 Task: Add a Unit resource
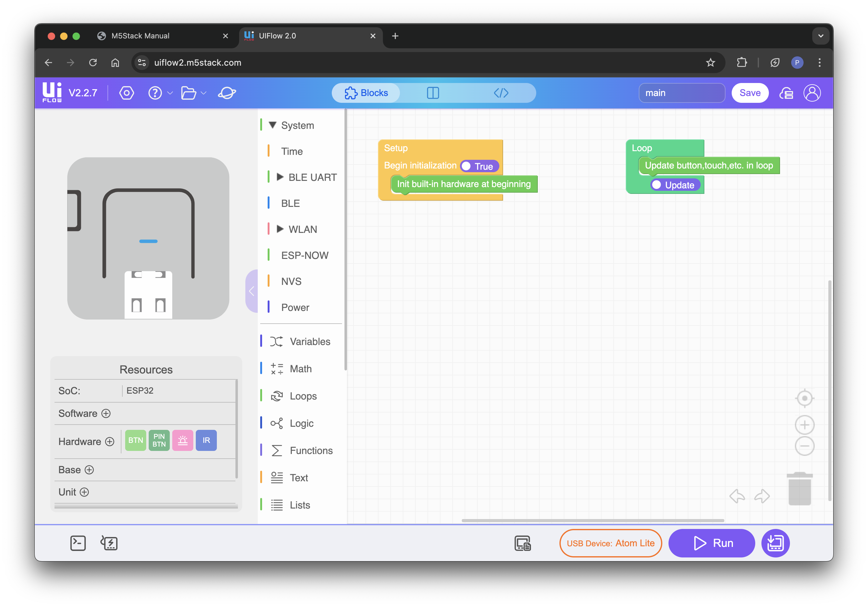pyautogui.click(x=84, y=492)
